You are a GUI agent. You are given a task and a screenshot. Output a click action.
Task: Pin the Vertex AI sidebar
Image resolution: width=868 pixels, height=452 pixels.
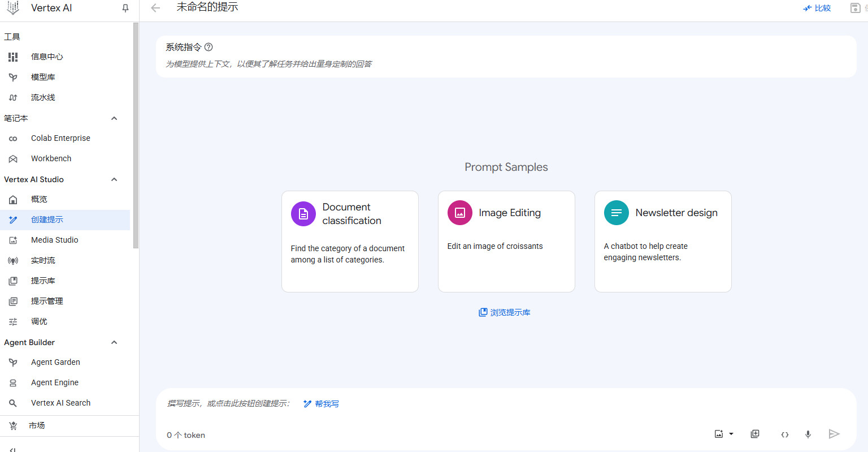click(125, 8)
